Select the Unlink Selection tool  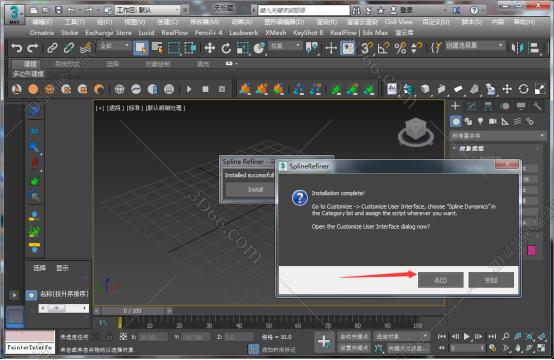tap(69, 48)
